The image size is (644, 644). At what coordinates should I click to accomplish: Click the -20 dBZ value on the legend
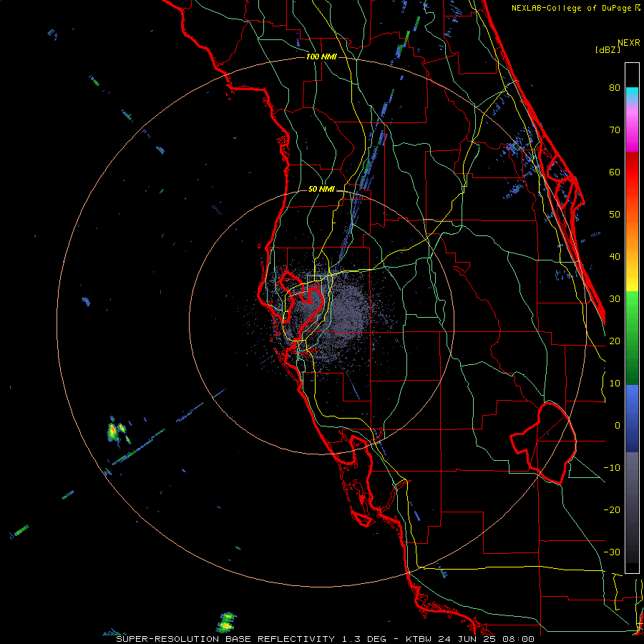612,510
